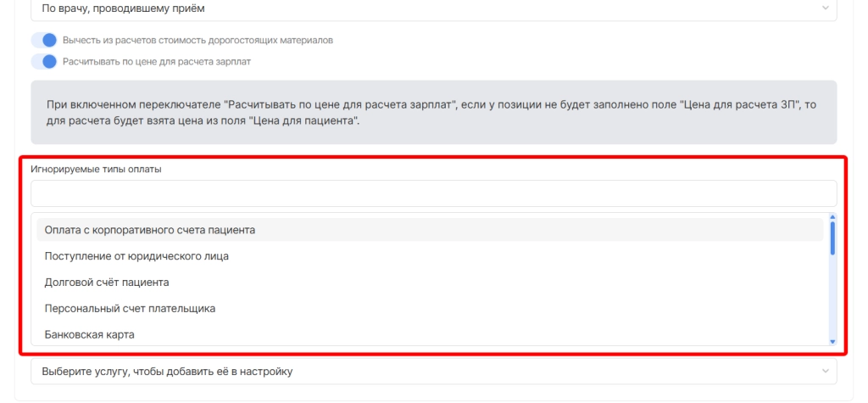This screenshot has height=403, width=868.
Task: Pick the "Долговой счёт пациента" payment type
Action: (107, 283)
